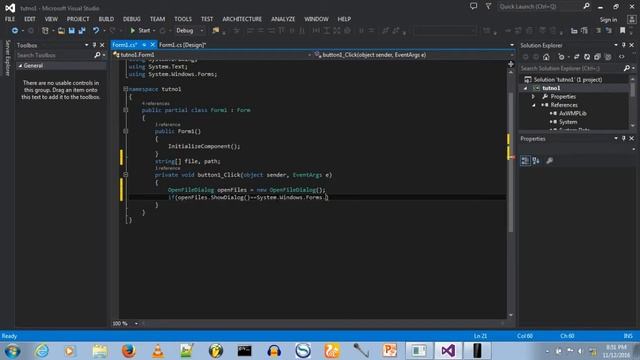Collapse the tutno1 project node
Viewport: 640px width, 360px height.
point(526,88)
